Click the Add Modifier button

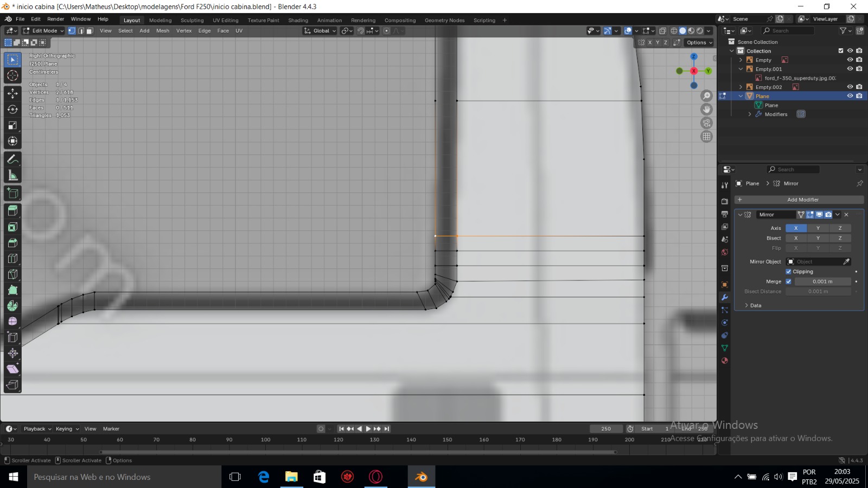[799, 200]
